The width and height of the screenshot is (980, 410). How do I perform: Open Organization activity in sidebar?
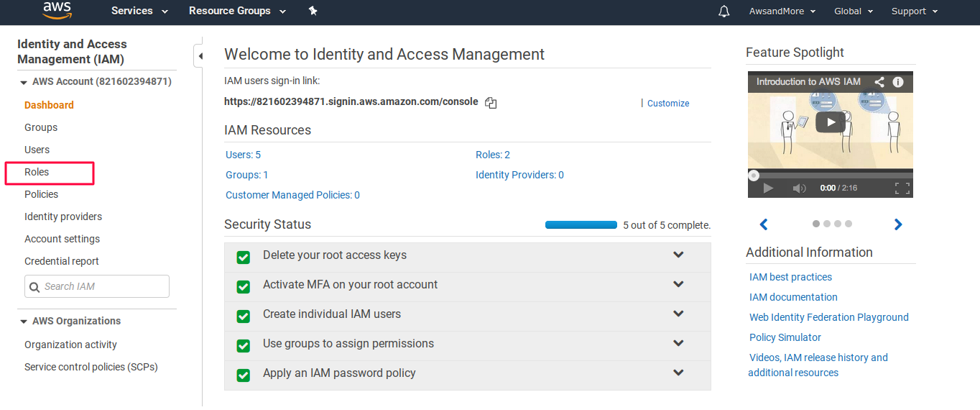tap(70, 345)
